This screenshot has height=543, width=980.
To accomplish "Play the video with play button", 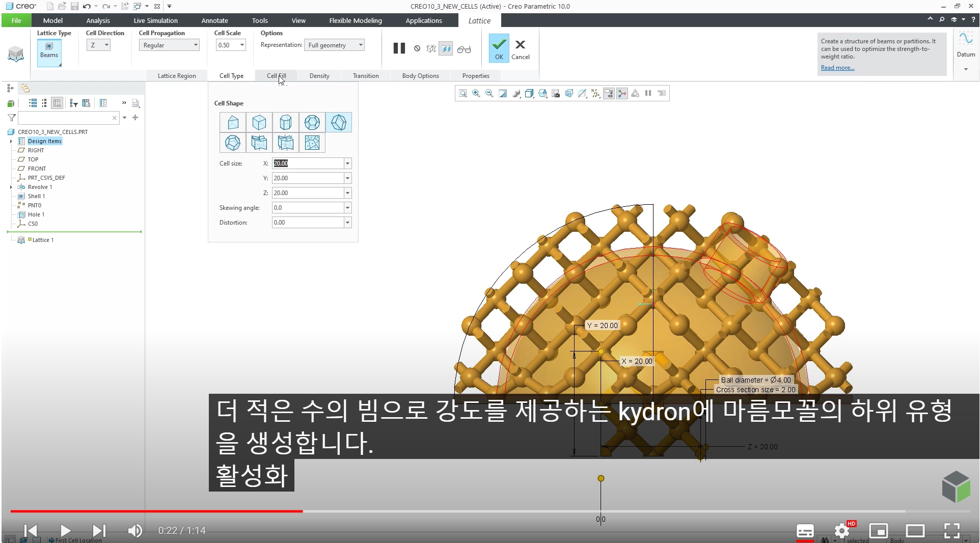I will click(x=65, y=531).
